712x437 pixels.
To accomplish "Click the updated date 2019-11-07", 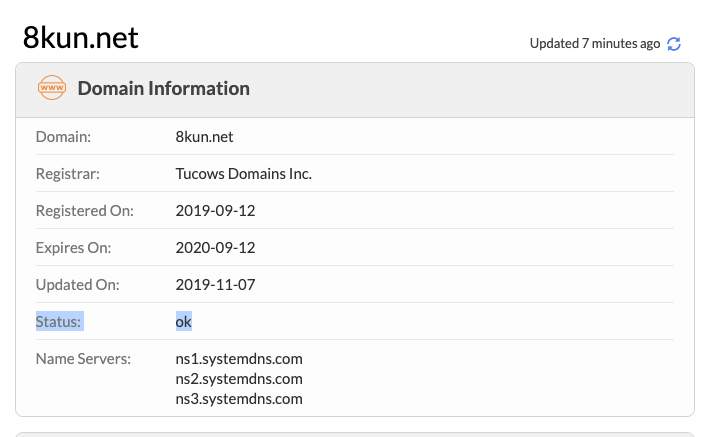I will point(215,285).
